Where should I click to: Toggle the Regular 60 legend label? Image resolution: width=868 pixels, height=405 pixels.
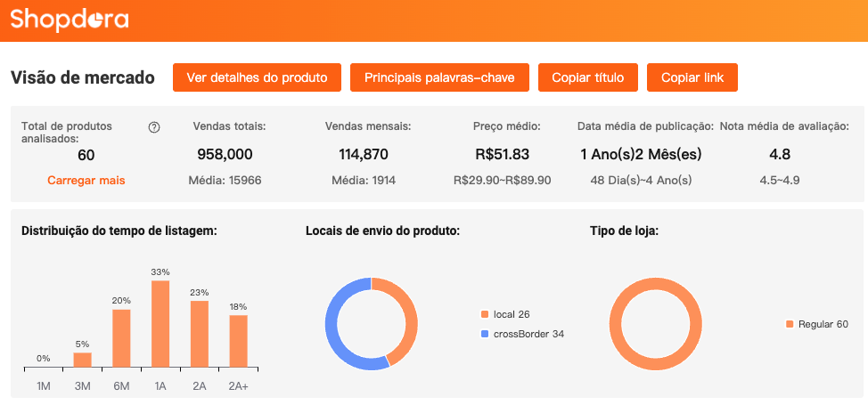click(x=823, y=324)
